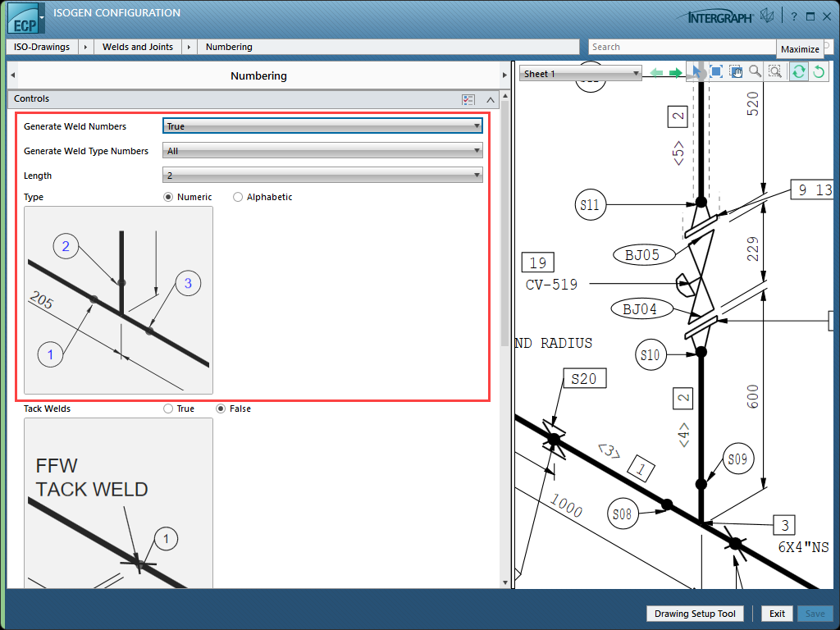Image resolution: width=840 pixels, height=630 pixels.
Task: Click the Drawing Setup Tool button
Action: pyautogui.click(x=696, y=614)
